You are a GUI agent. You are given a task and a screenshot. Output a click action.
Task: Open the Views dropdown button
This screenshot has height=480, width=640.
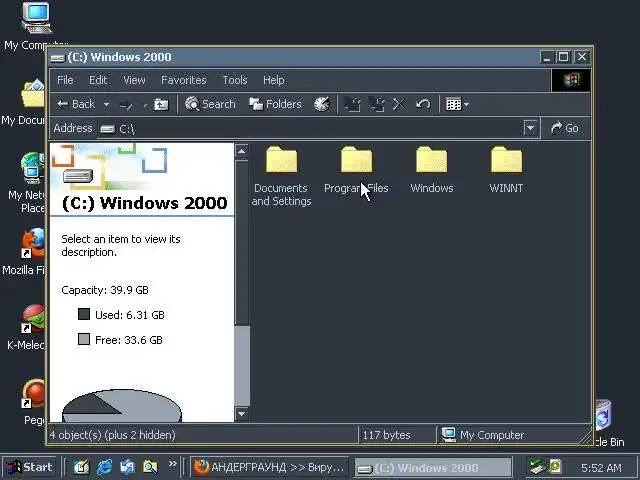457,104
